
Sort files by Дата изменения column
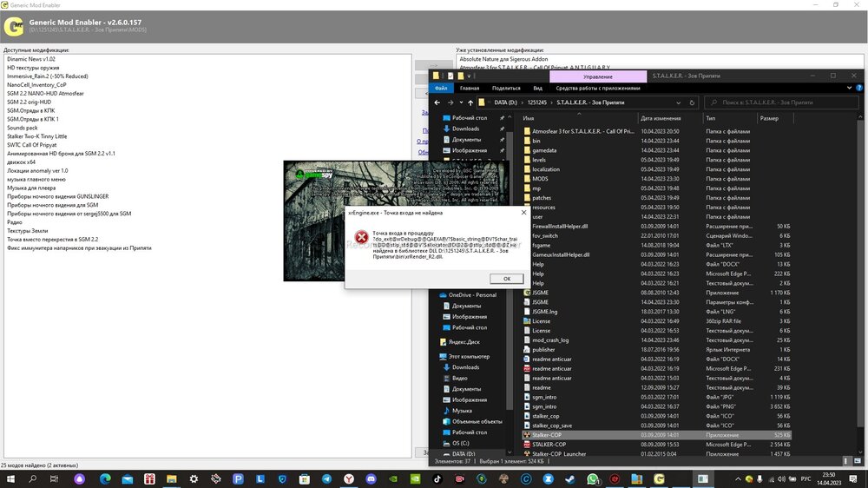coord(660,118)
